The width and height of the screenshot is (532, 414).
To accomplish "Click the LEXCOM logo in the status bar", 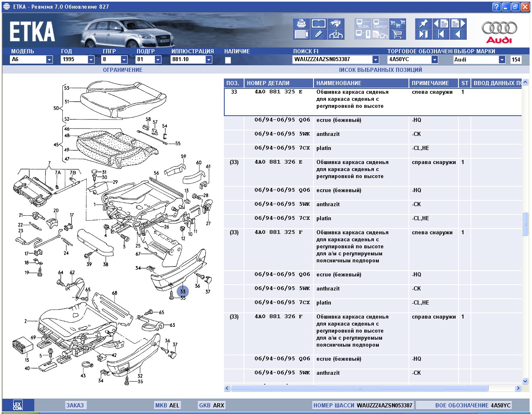I will 17,405.
